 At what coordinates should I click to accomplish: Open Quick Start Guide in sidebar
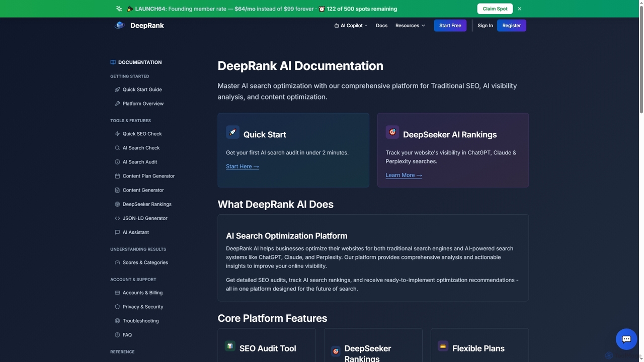[142, 89]
